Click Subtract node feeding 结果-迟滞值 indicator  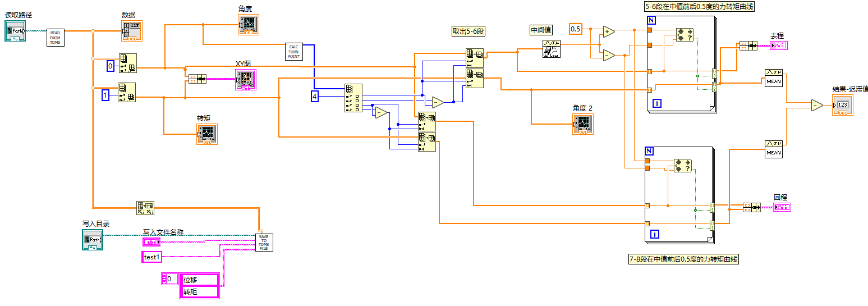pyautogui.click(x=817, y=104)
